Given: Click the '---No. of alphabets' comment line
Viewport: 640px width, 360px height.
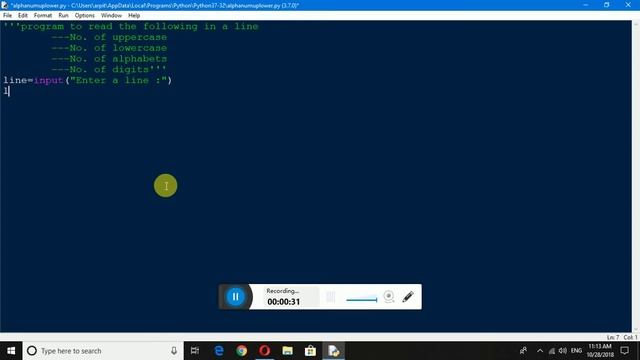Looking at the screenshot, I should point(109,59).
